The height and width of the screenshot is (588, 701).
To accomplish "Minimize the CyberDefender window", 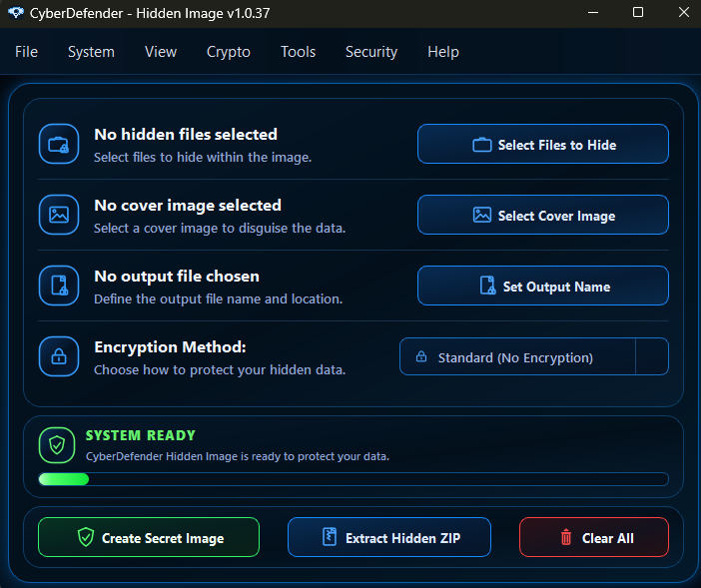I will coord(593,13).
